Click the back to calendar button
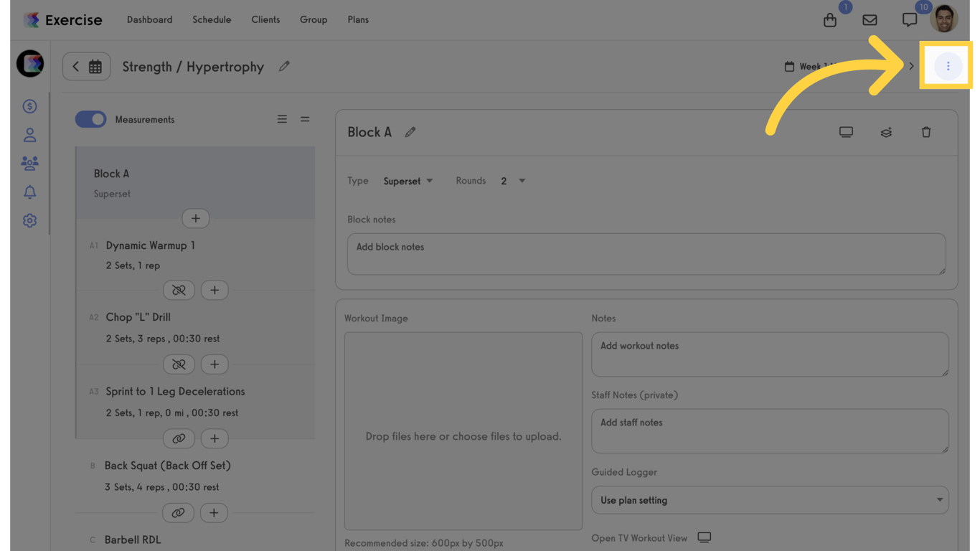Screen dimensions: 980x551 (86, 67)
